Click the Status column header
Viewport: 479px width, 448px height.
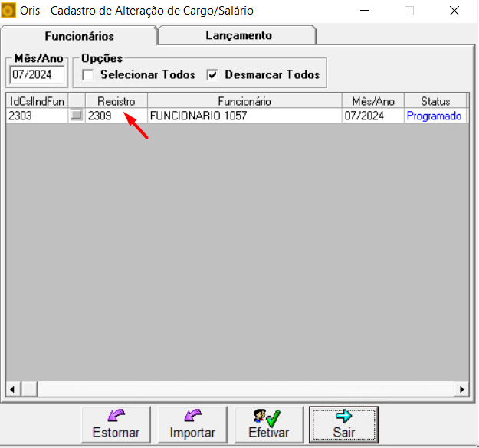(435, 101)
